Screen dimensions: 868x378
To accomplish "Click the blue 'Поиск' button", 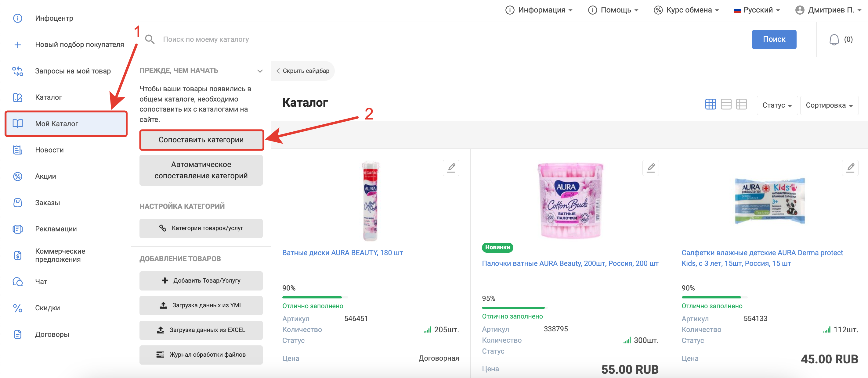I will pyautogui.click(x=774, y=39).
